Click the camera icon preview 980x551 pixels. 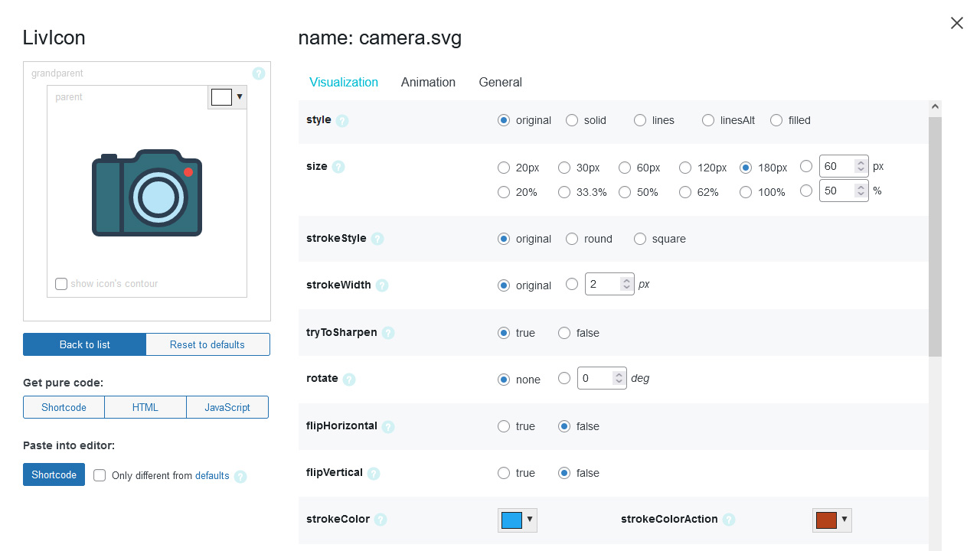(x=147, y=193)
